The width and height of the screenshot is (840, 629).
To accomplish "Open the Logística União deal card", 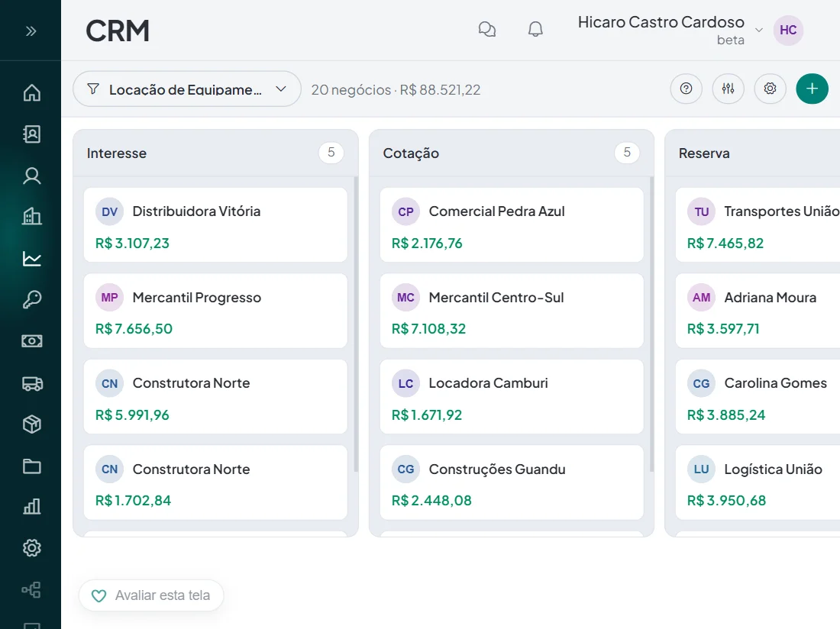I will (x=758, y=482).
